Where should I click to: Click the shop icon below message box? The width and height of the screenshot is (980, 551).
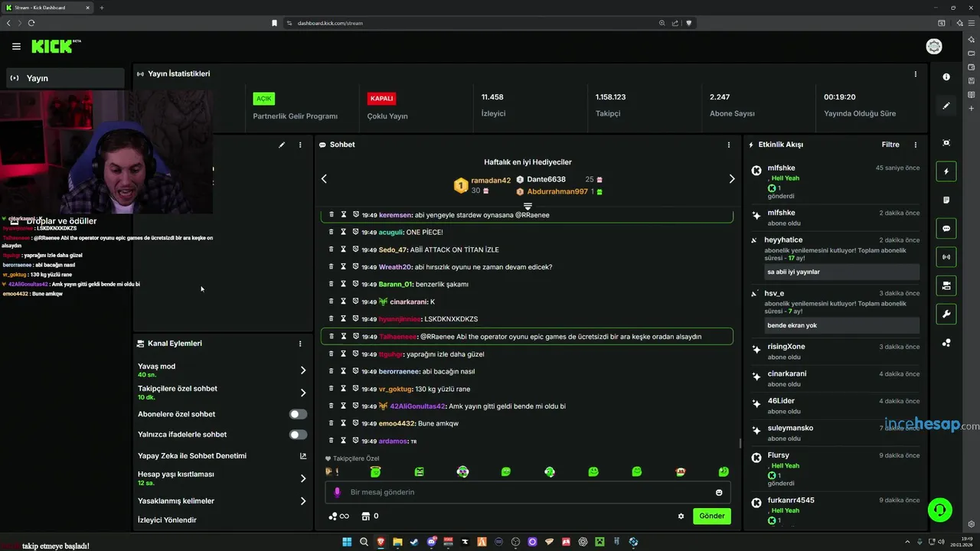pos(365,516)
